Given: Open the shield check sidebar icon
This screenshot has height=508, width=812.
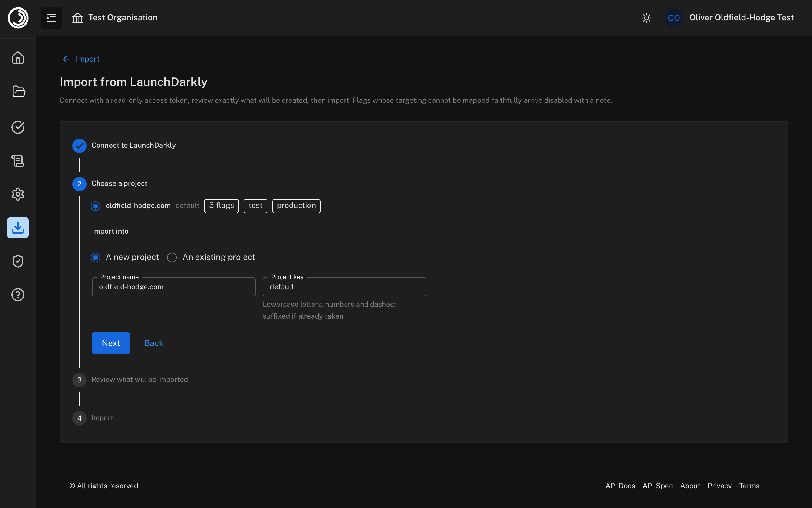Looking at the screenshot, I should click(x=18, y=261).
